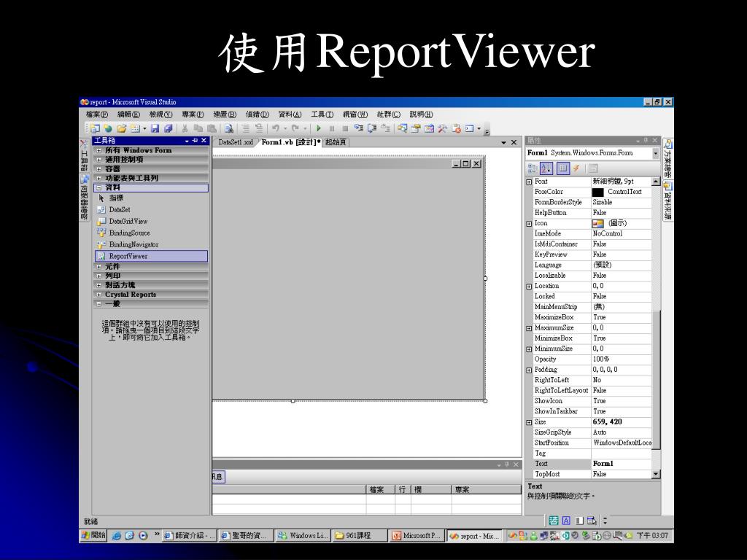Open the 編輯(E) menu

point(128,114)
